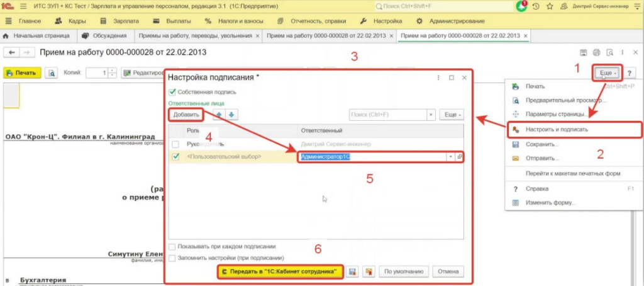This screenshot has width=644, height=286.
Task: Click the yellow Печать button
Action: click(x=22, y=73)
